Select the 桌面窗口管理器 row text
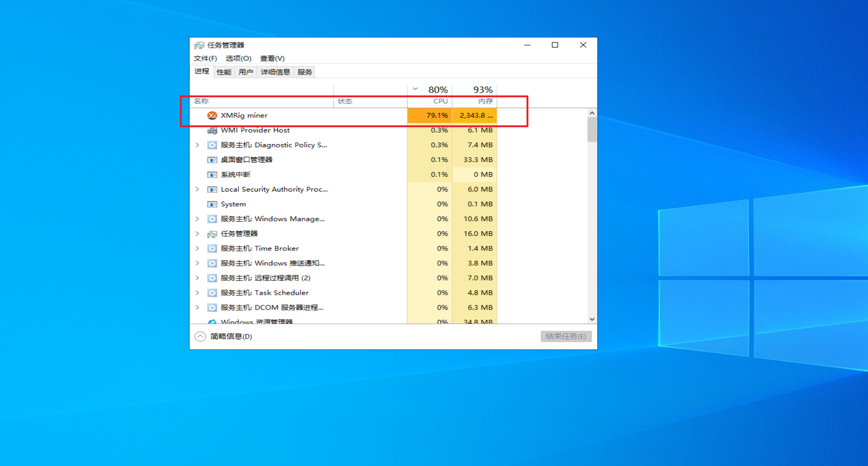The image size is (868, 466). pyautogui.click(x=246, y=160)
